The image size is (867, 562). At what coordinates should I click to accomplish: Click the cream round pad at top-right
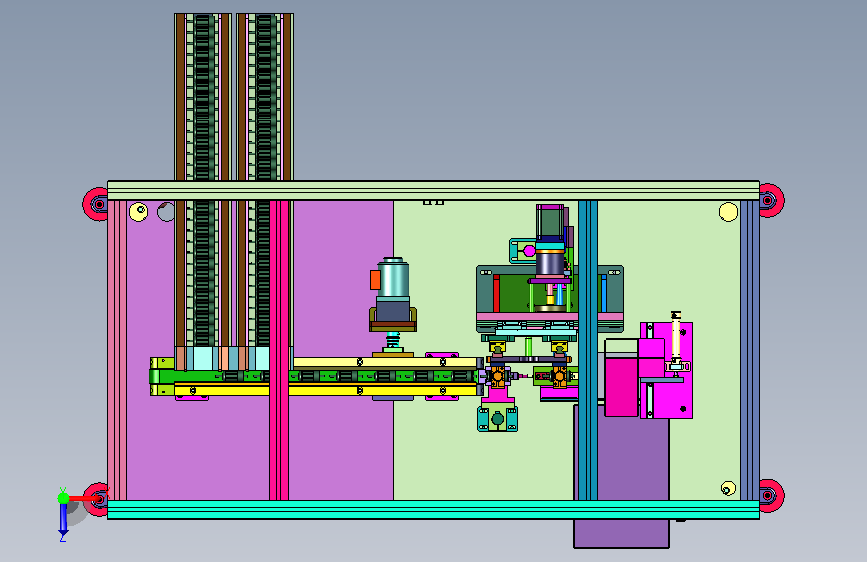728,212
